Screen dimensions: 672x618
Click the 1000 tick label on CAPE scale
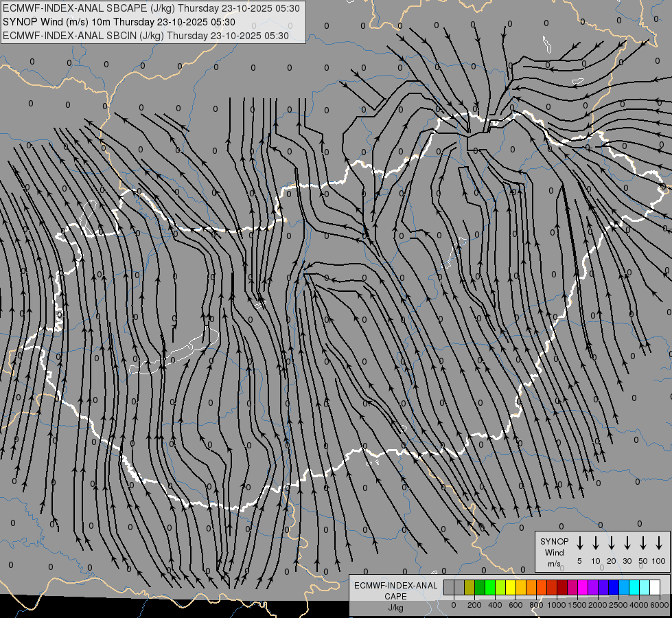click(556, 605)
